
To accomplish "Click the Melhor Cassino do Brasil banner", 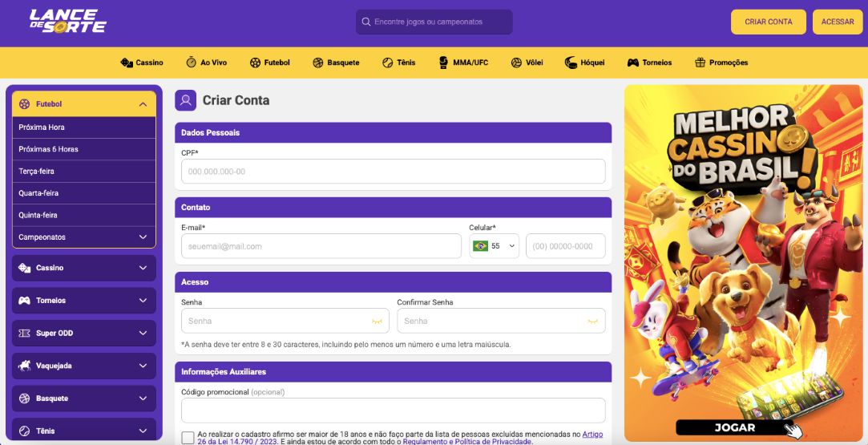I will click(x=744, y=263).
